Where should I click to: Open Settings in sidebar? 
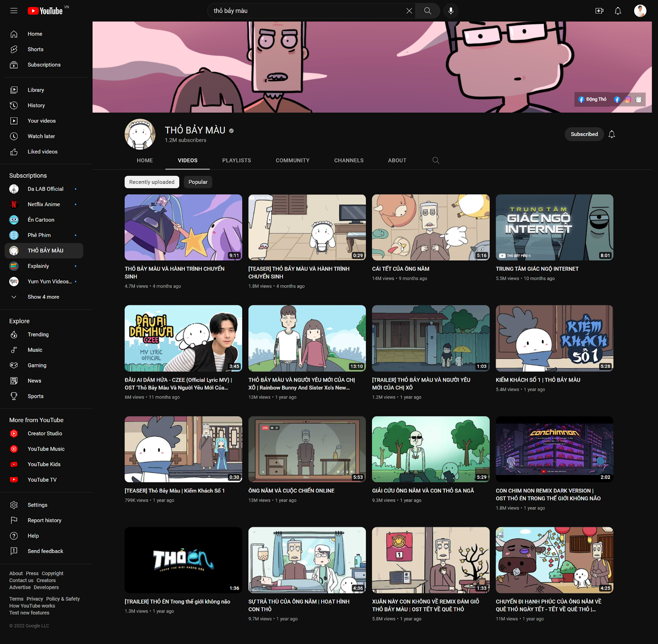click(x=44, y=505)
